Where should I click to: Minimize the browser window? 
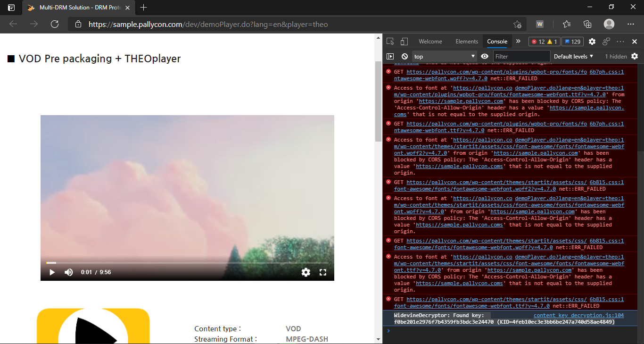pyautogui.click(x=590, y=7)
